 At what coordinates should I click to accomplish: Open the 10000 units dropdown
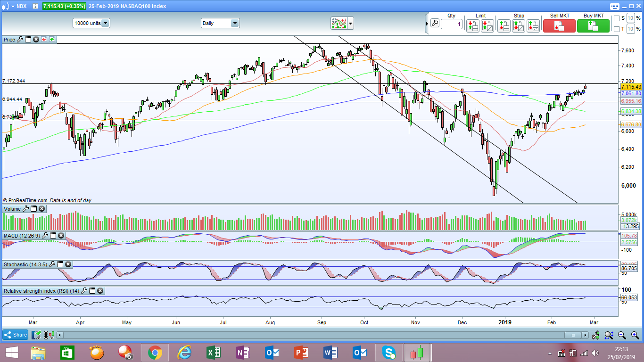tap(91, 23)
